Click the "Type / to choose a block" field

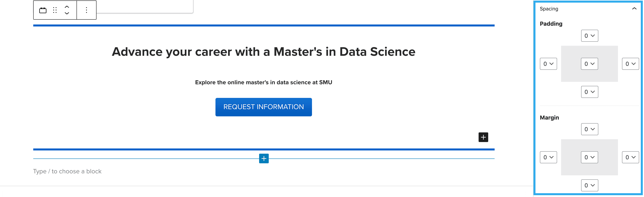click(67, 171)
